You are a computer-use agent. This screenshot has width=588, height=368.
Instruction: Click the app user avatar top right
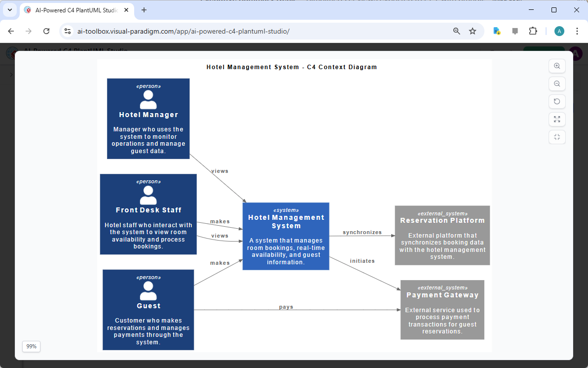(575, 53)
